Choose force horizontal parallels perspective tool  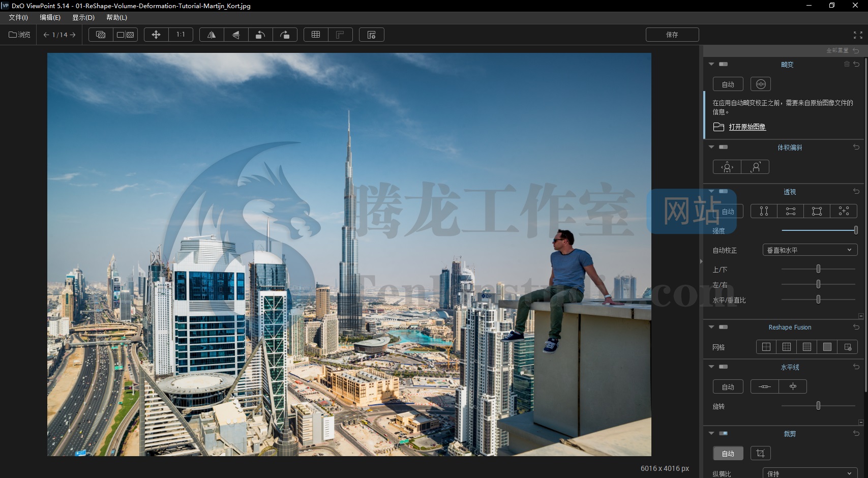791,211
